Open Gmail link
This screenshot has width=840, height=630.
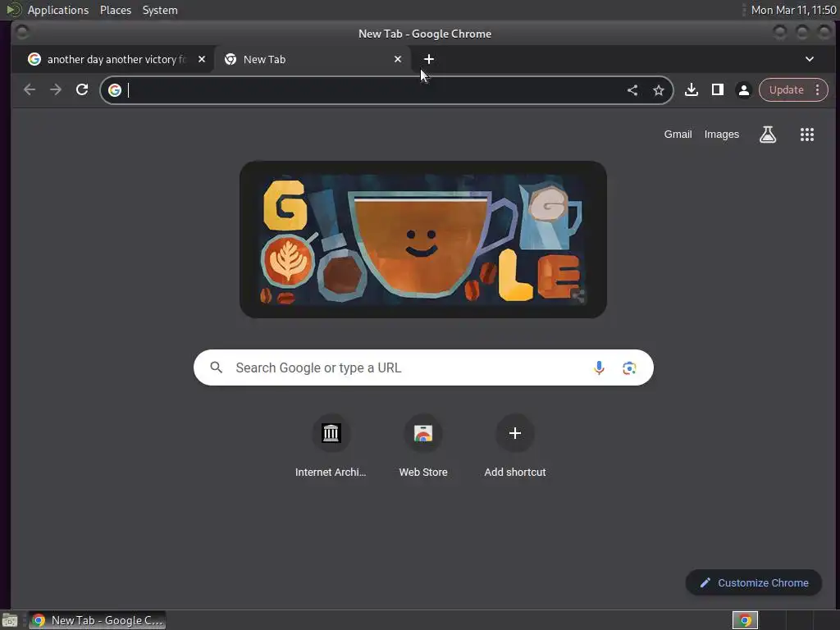678,135
